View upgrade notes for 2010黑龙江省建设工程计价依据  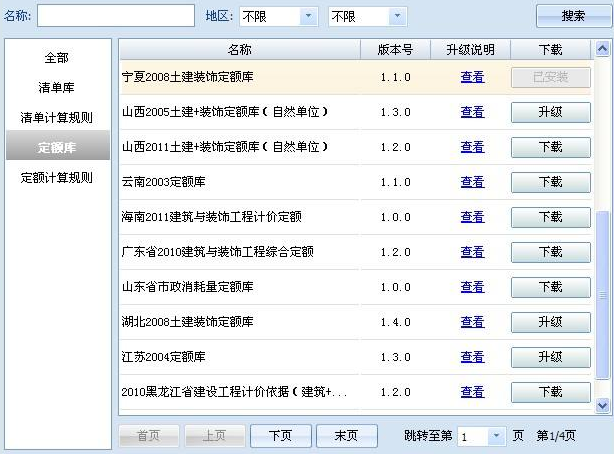click(x=473, y=392)
